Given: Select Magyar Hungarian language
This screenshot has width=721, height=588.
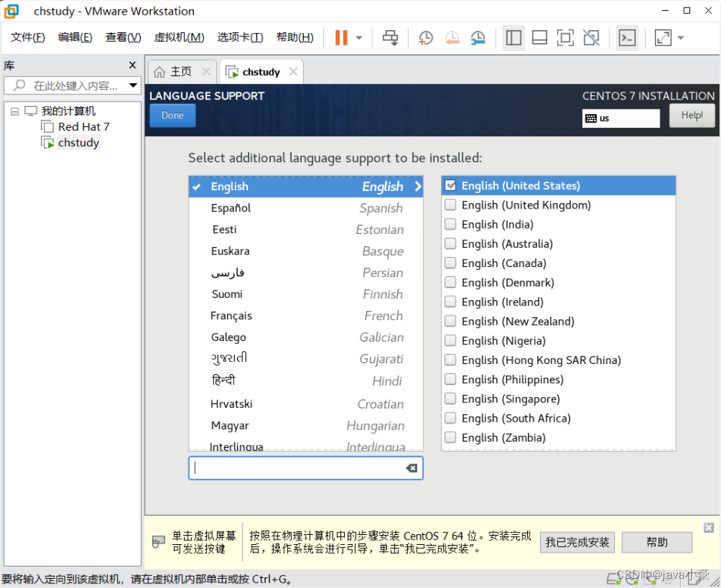Looking at the screenshot, I should coord(305,426).
